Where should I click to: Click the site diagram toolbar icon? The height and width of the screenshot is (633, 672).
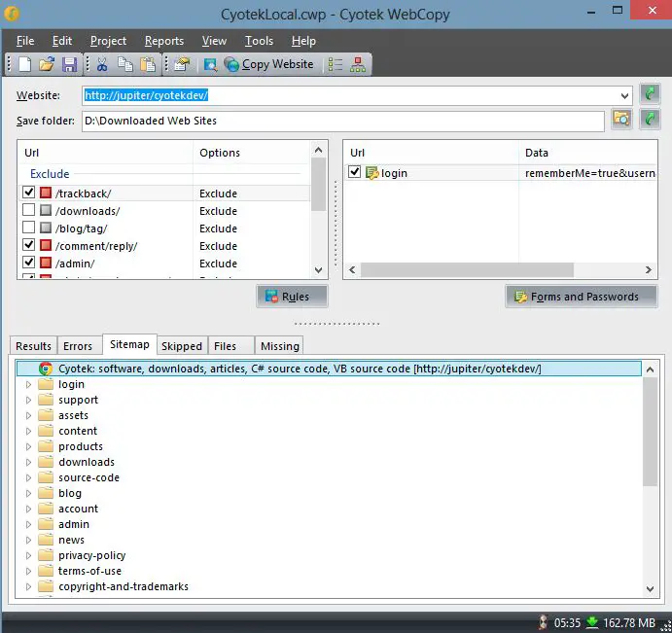[x=358, y=64]
